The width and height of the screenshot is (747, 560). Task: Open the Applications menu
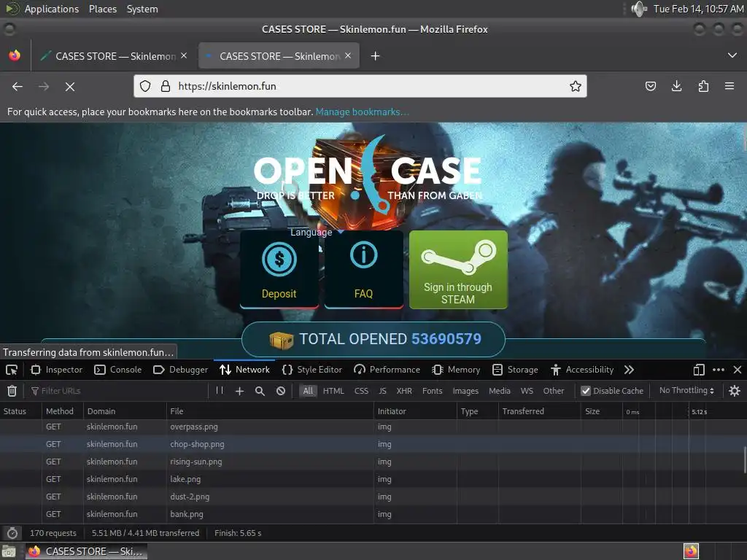[x=52, y=9]
